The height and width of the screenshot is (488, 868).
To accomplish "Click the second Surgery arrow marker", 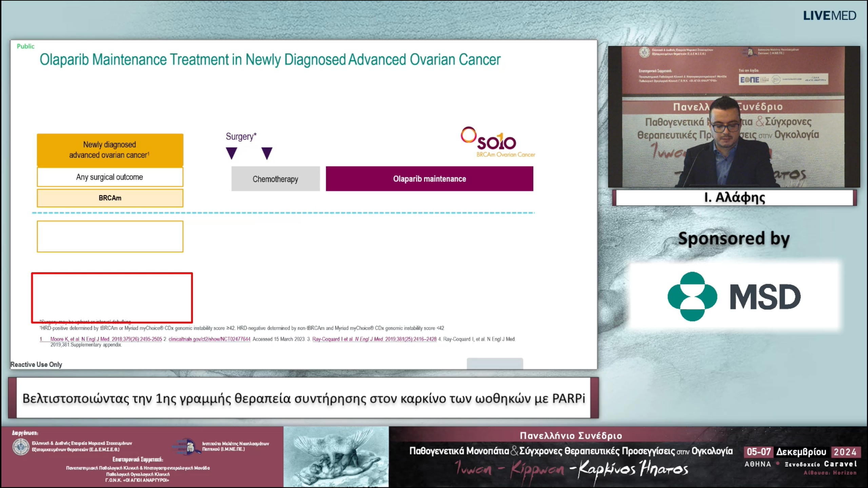I will coord(267,153).
